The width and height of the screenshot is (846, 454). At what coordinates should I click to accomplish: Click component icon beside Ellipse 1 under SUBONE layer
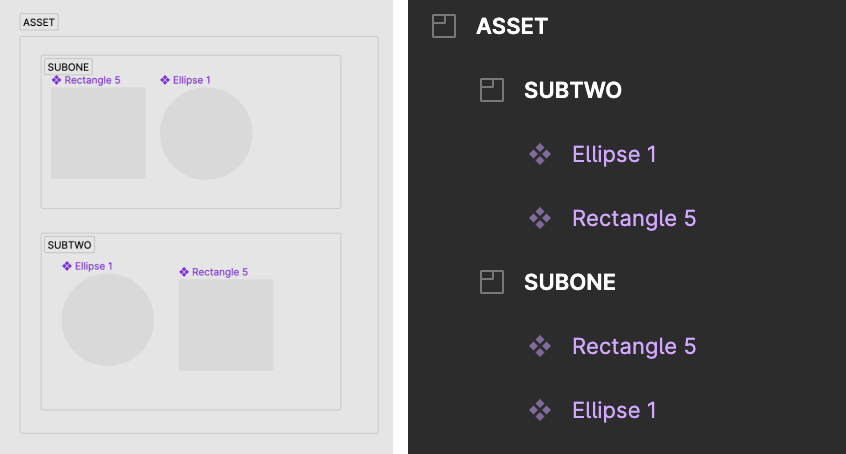(540, 410)
